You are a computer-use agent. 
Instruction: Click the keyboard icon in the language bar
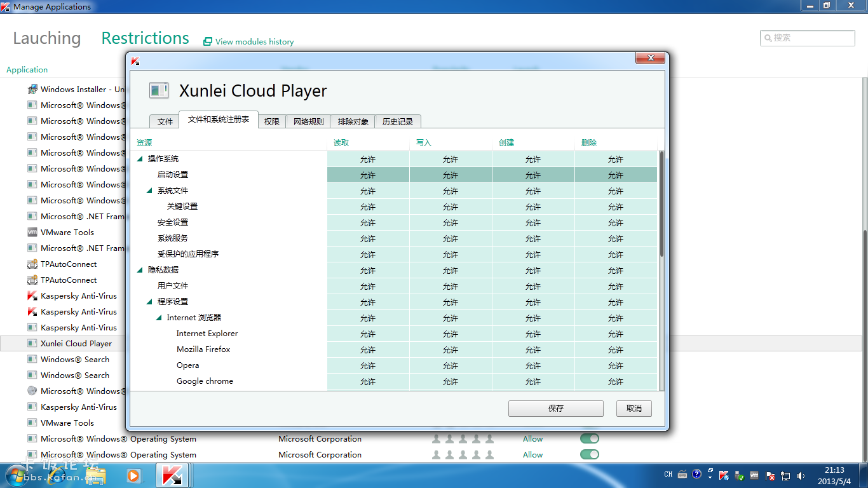click(x=682, y=475)
